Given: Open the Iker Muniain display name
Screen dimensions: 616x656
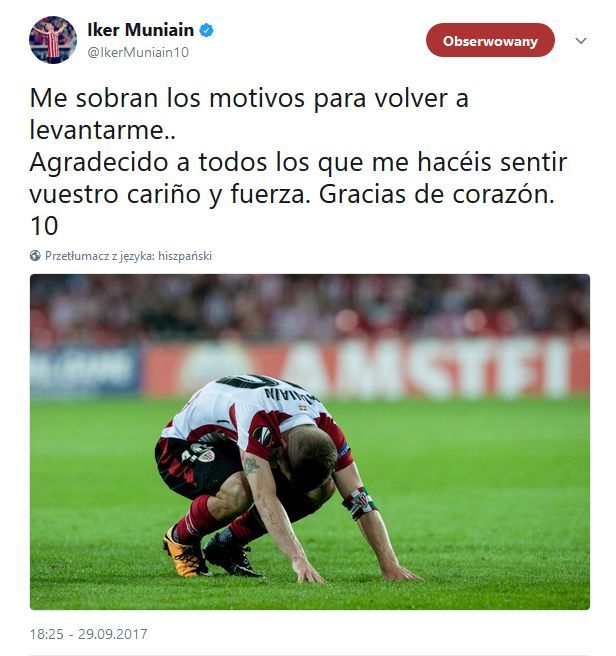Looking at the screenshot, I should coord(141,30).
